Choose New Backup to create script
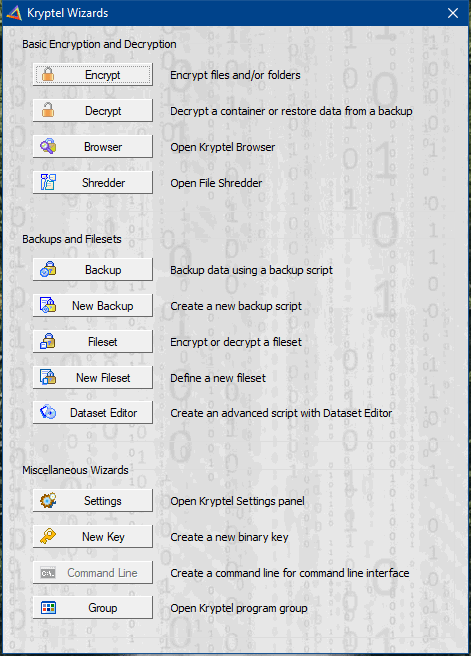 (x=93, y=305)
